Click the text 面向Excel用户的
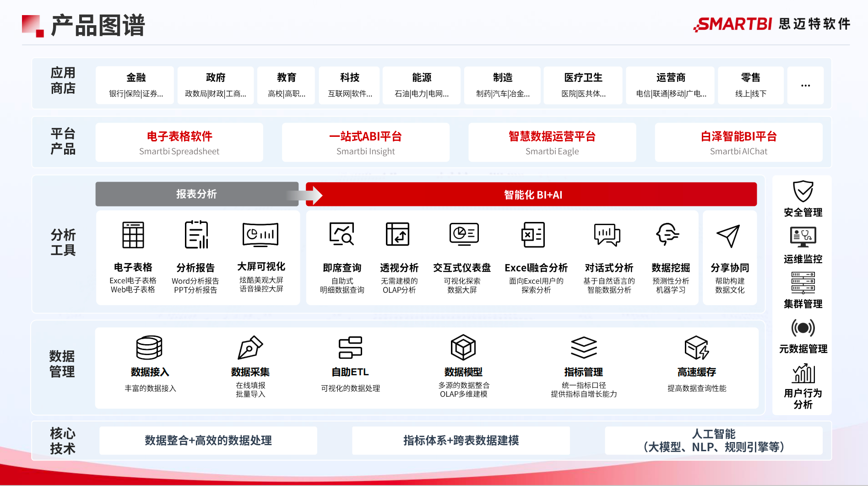The image size is (868, 486). pyautogui.click(x=536, y=281)
